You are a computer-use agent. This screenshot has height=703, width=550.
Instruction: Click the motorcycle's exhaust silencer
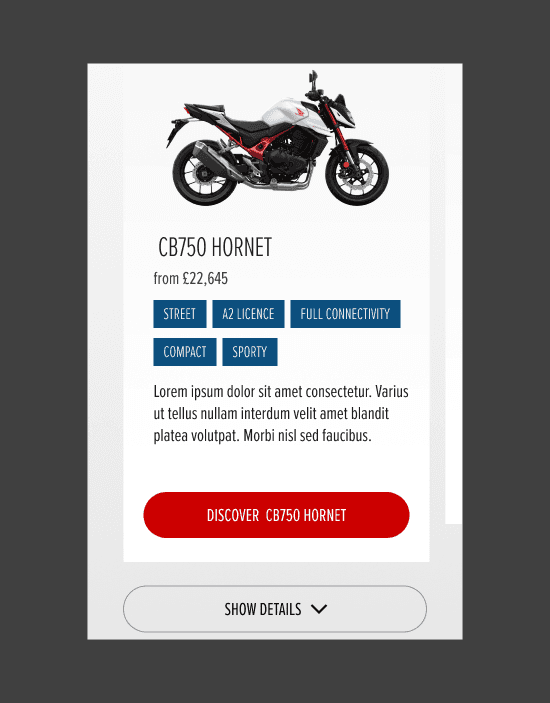click(x=211, y=158)
